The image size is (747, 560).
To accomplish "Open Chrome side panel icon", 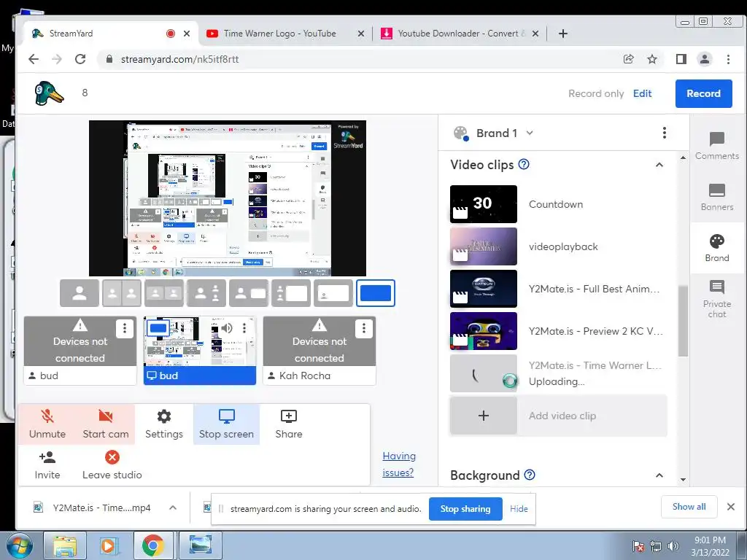I will click(681, 59).
